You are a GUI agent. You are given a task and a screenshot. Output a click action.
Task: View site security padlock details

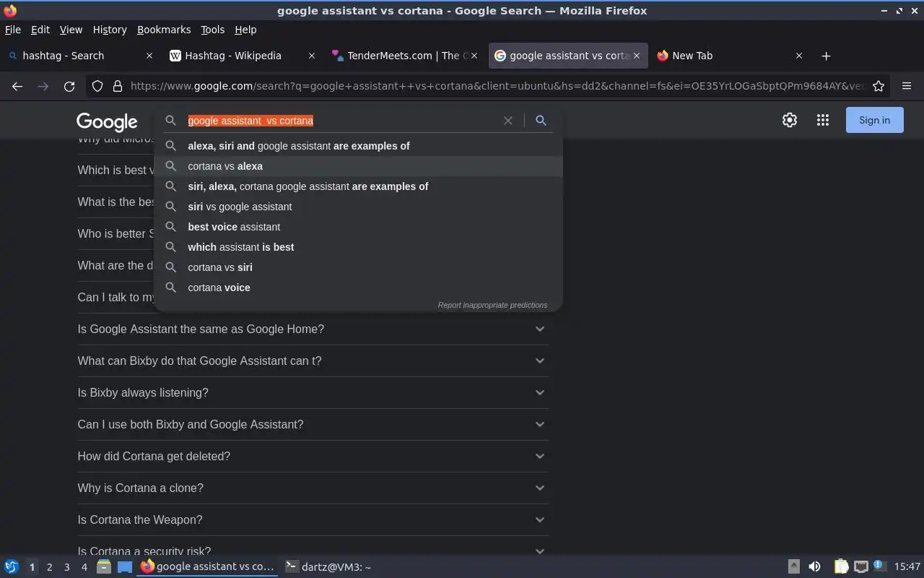click(118, 86)
